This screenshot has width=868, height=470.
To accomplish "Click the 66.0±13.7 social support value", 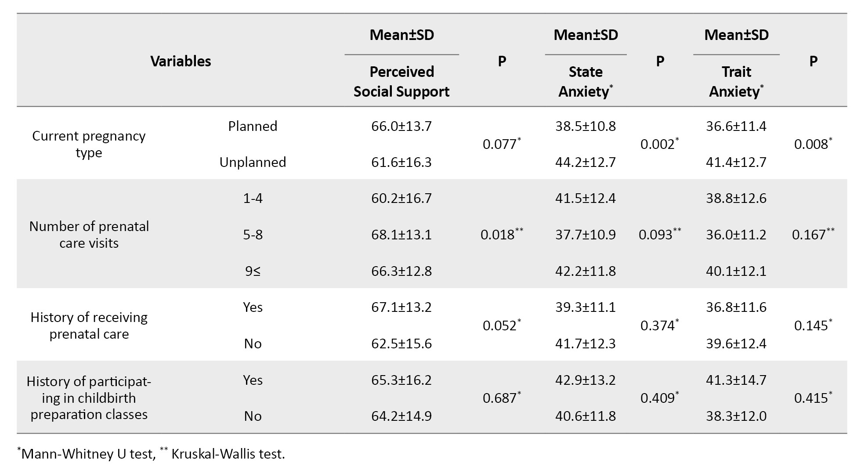I will point(401,126).
